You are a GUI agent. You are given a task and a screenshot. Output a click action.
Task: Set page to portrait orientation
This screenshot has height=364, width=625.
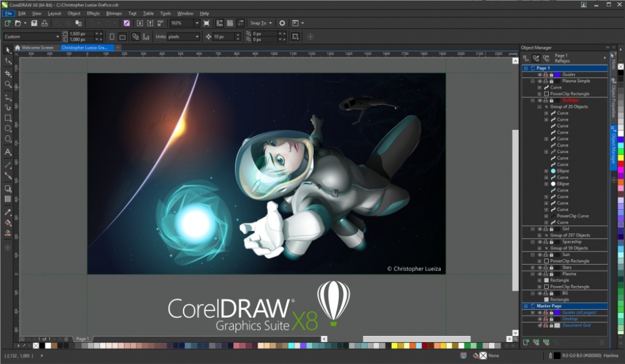point(112,37)
